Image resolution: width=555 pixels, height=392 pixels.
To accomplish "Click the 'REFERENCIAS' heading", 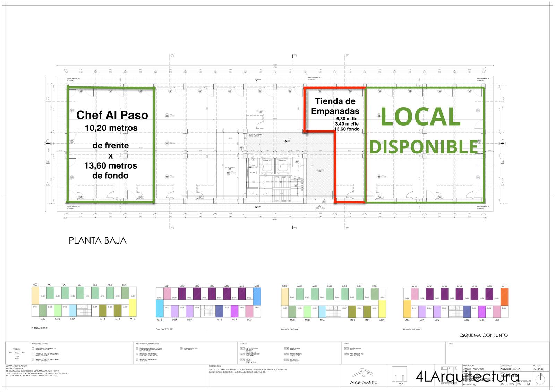I will pos(215,366).
